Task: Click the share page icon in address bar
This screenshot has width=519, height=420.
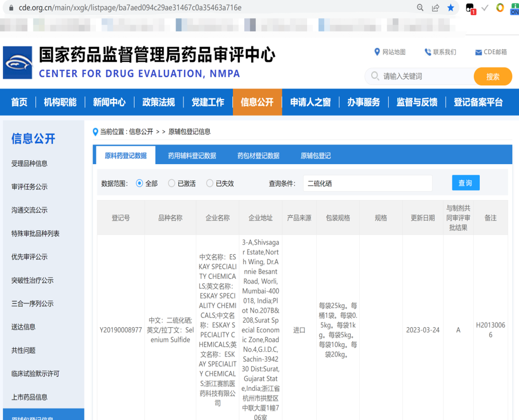Action: pos(435,8)
